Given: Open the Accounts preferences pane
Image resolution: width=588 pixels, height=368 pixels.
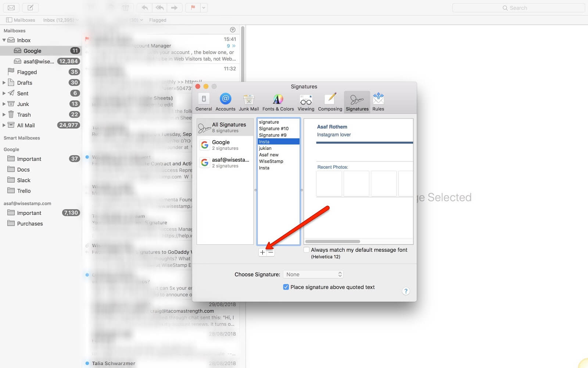Looking at the screenshot, I should pos(225,102).
